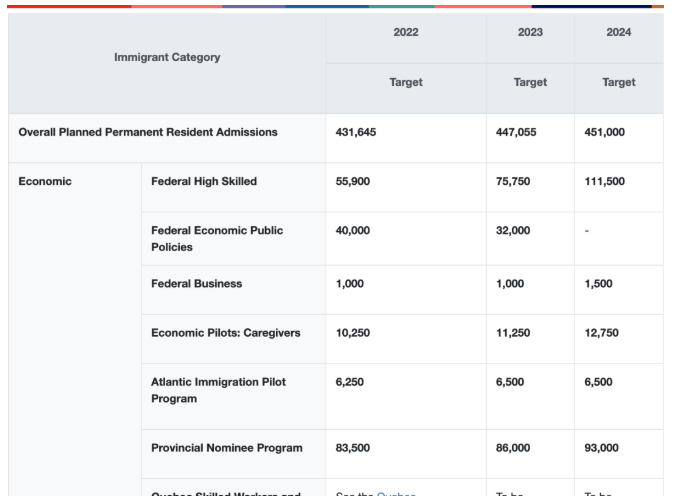The width and height of the screenshot is (681, 502).
Task: Click the Target subheader under 2024
Action: (x=618, y=83)
